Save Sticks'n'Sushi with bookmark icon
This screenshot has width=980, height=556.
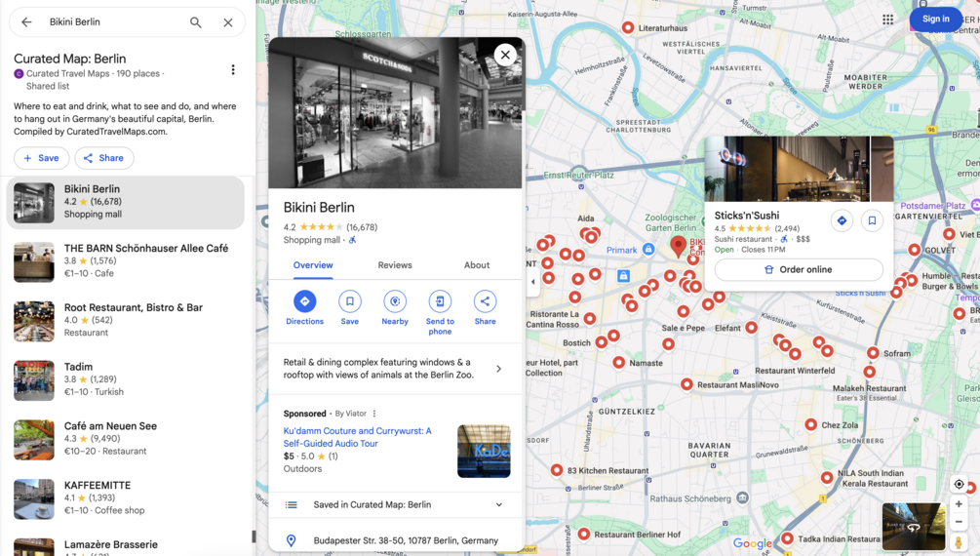872,220
